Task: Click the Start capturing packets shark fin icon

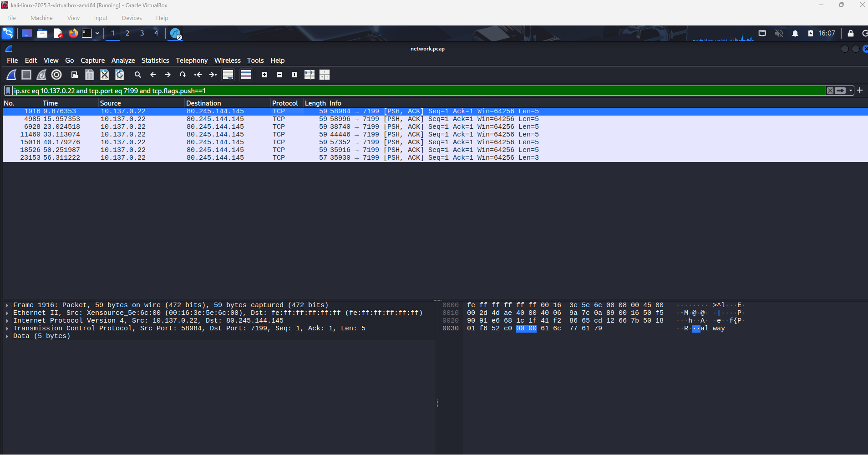Action: [11, 75]
